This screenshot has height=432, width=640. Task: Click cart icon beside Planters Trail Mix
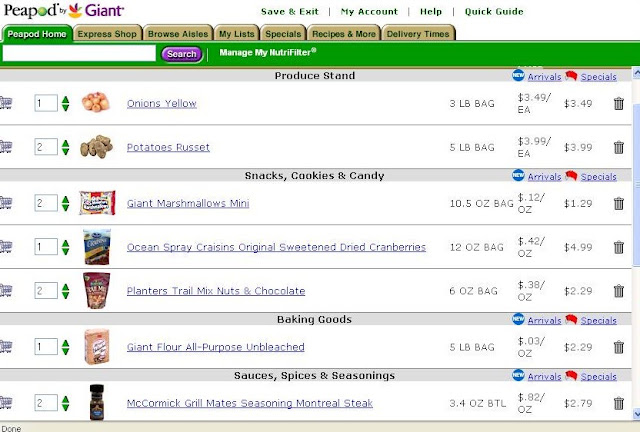(6, 290)
